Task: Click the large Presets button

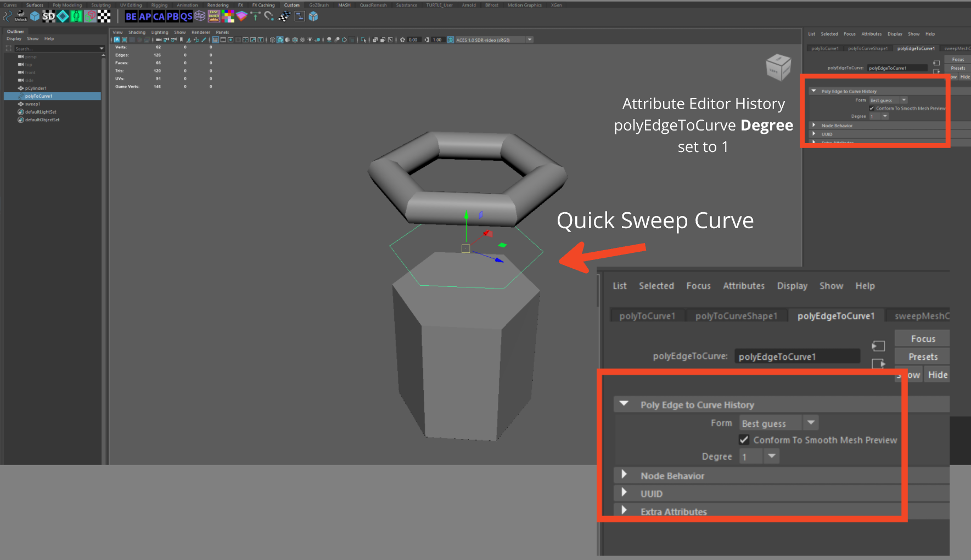Action: [923, 357]
